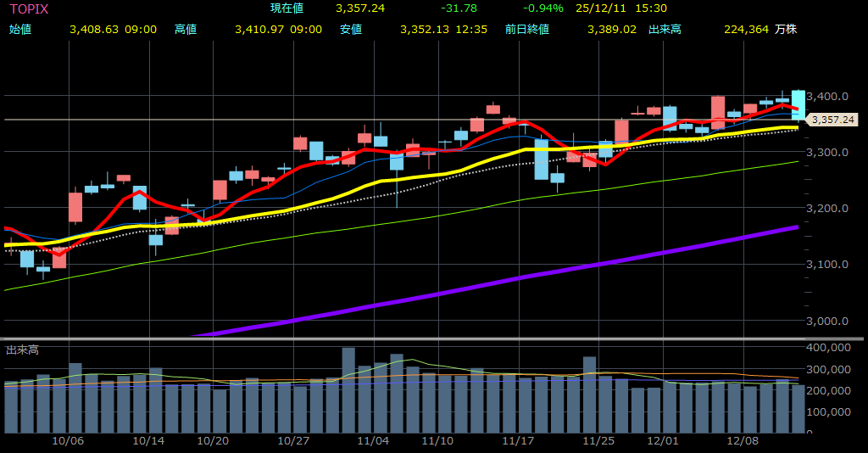
Task: Click the 224,364 volume figure in the header
Action: click(x=746, y=29)
